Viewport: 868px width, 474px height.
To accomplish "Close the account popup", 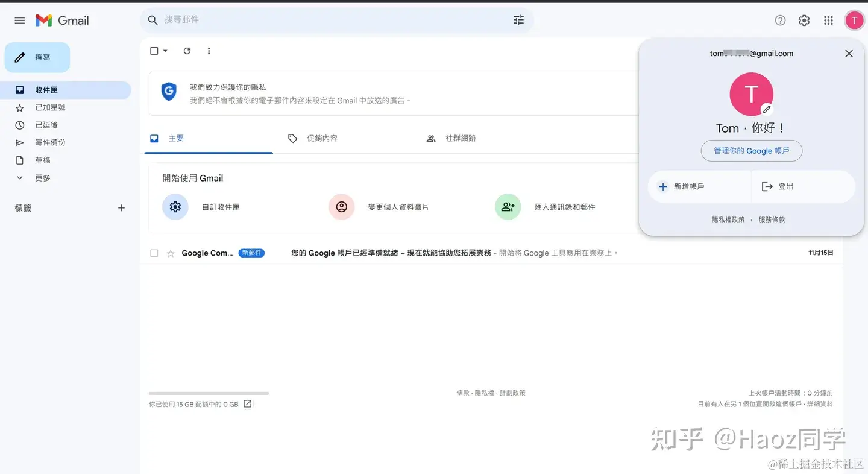I will [x=849, y=54].
